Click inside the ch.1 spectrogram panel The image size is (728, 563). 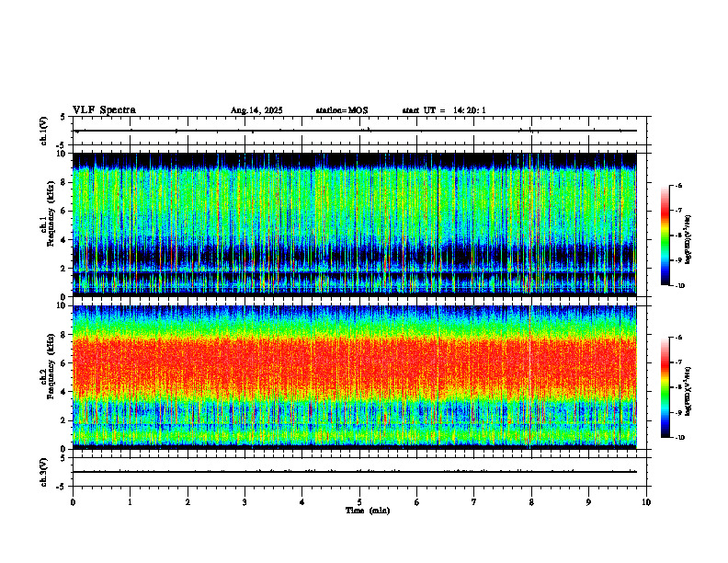(x=355, y=224)
